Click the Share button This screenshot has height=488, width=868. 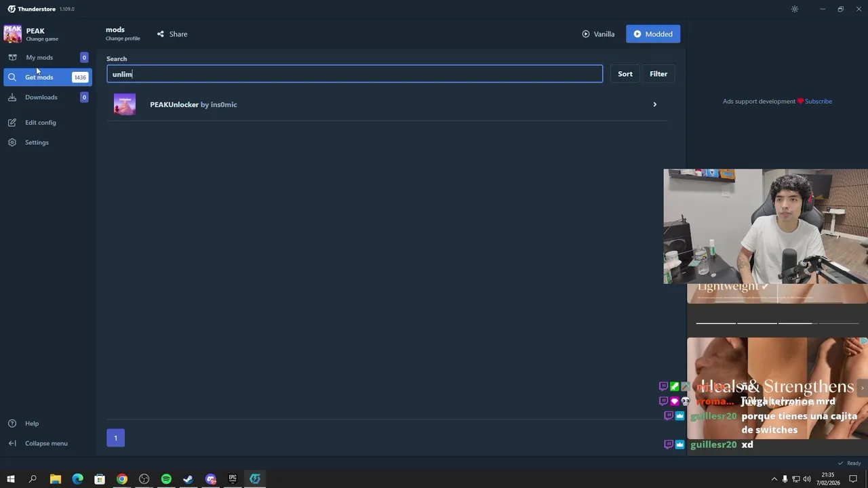click(172, 34)
